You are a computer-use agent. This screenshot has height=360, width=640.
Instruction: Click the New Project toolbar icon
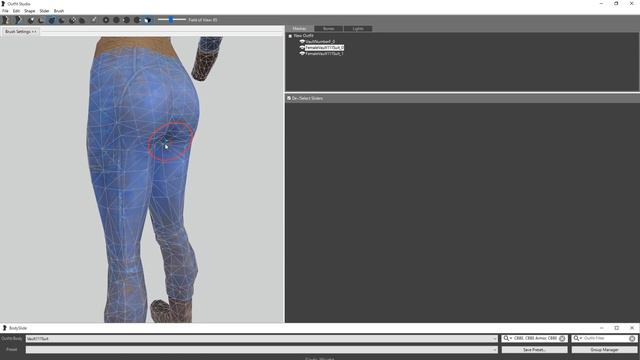point(6,20)
